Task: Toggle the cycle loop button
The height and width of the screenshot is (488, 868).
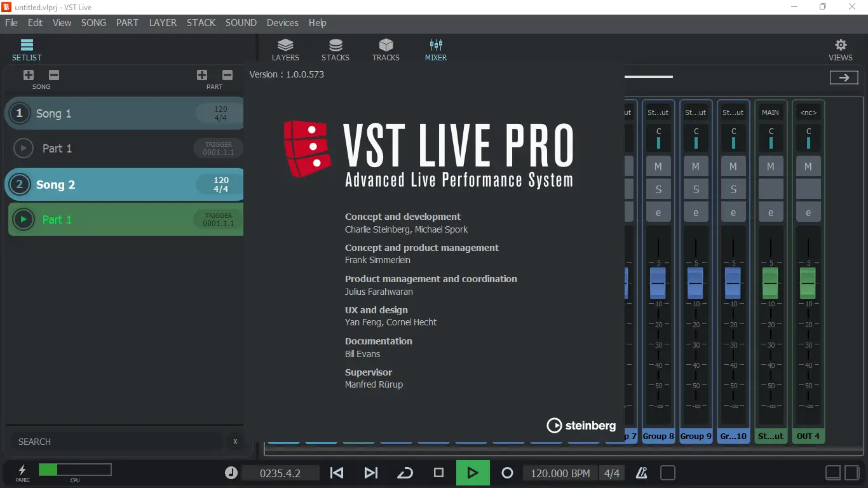Action: 405,473
